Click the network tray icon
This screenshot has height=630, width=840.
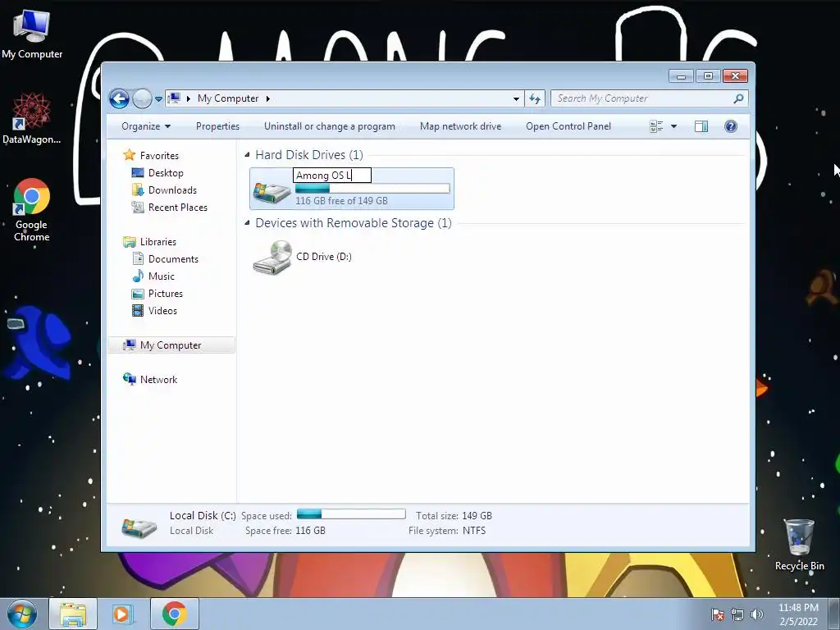point(737,614)
